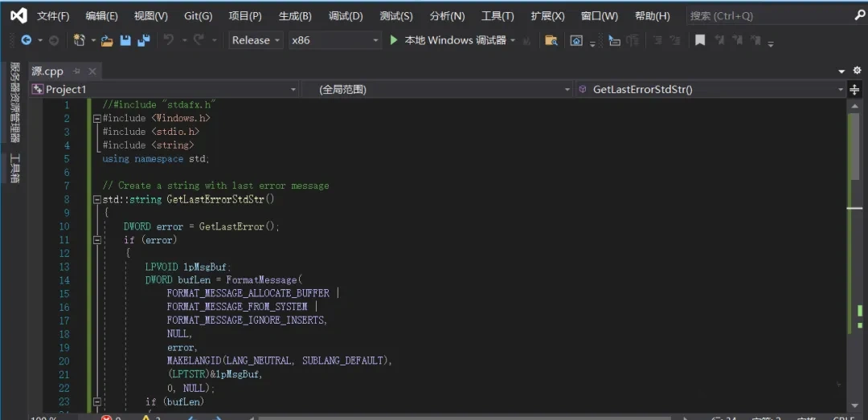Close the 源.cpp tab
This screenshot has width=868, height=420.
coord(92,71)
